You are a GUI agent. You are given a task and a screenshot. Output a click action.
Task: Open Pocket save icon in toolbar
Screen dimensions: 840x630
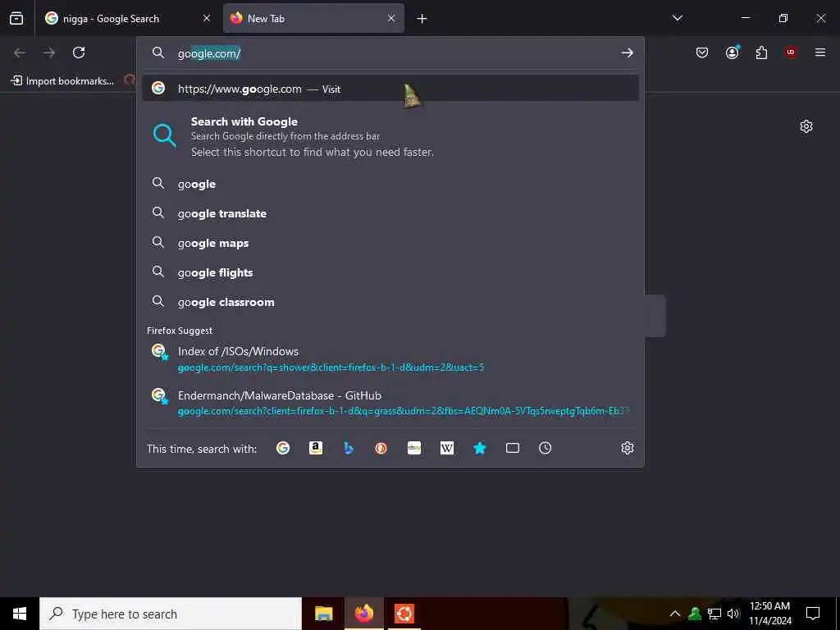point(702,52)
